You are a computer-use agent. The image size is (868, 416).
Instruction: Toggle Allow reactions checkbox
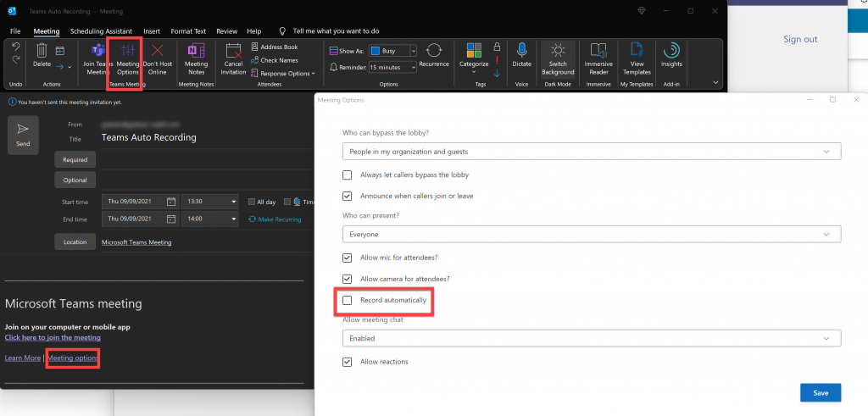coord(347,362)
